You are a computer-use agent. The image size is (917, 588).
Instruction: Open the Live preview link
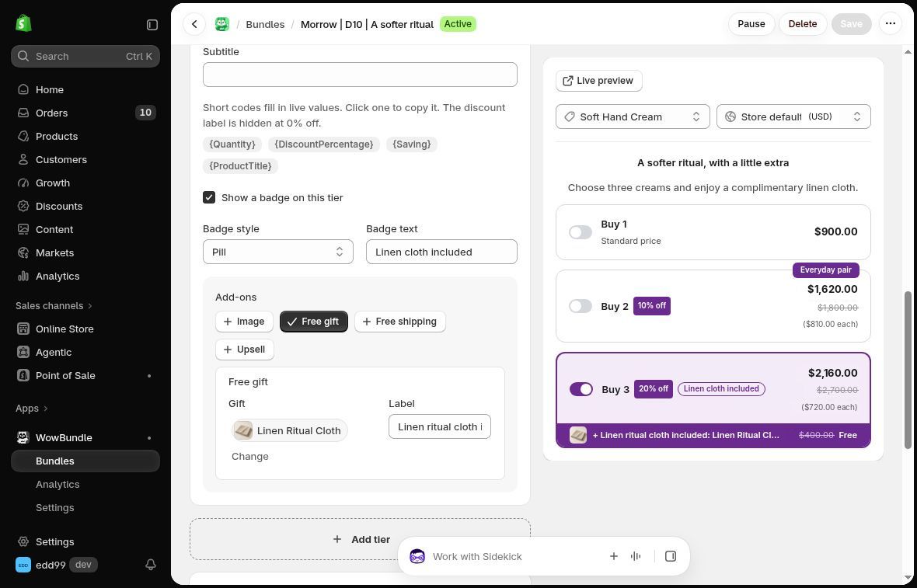(x=599, y=81)
